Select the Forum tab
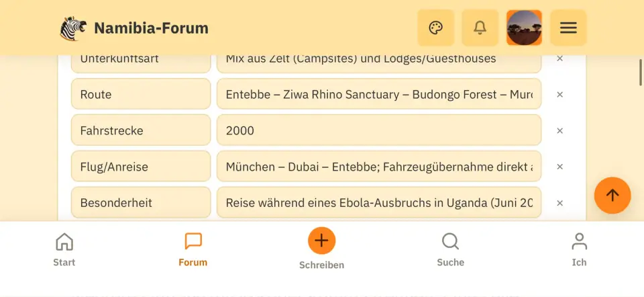This screenshot has height=297, width=644. pos(193,249)
